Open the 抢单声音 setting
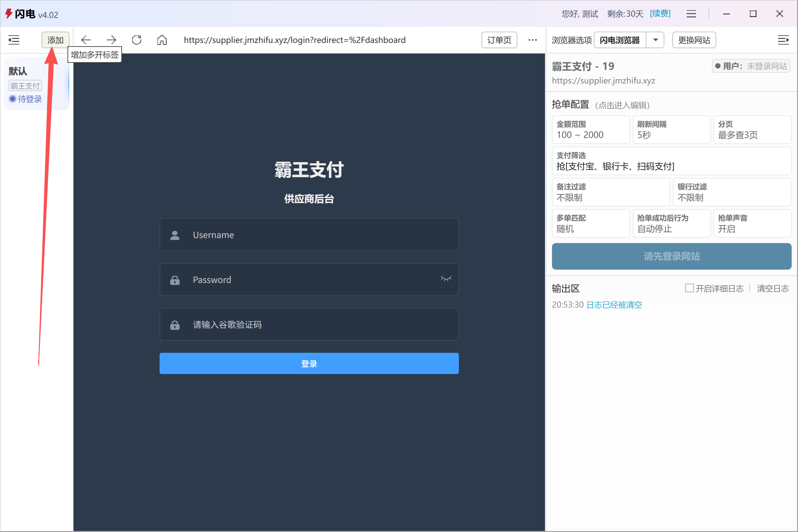 click(x=752, y=223)
